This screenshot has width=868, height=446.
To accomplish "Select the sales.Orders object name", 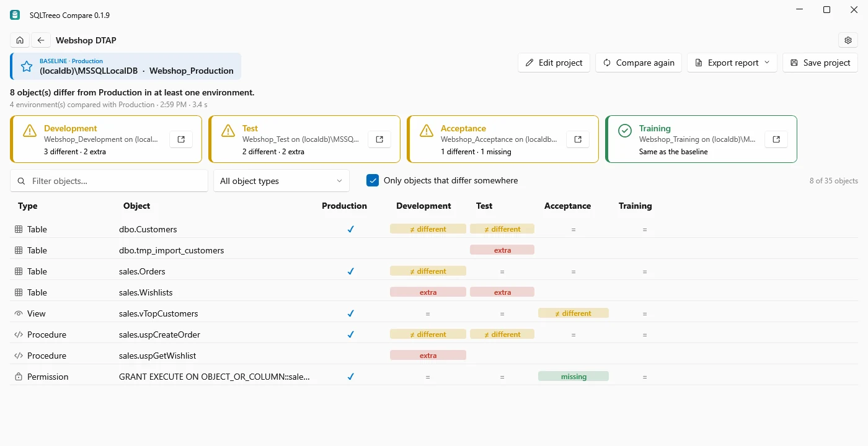I will pyautogui.click(x=142, y=271).
